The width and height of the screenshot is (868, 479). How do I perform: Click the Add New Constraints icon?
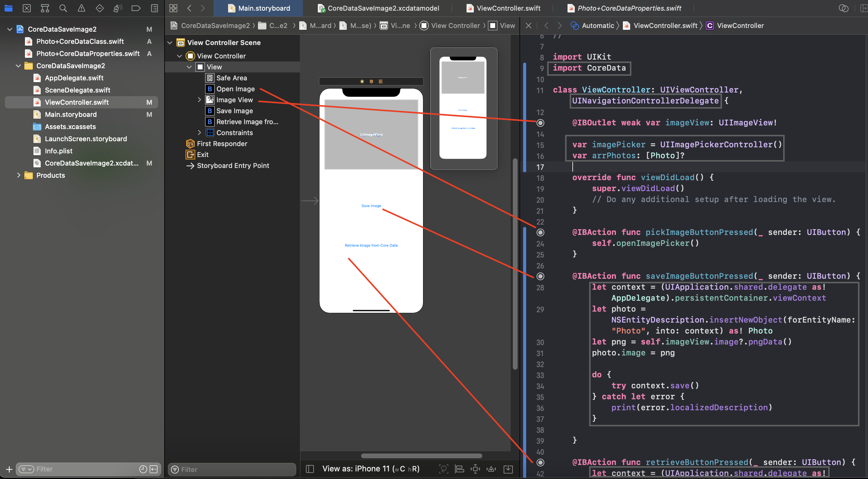pos(475,469)
